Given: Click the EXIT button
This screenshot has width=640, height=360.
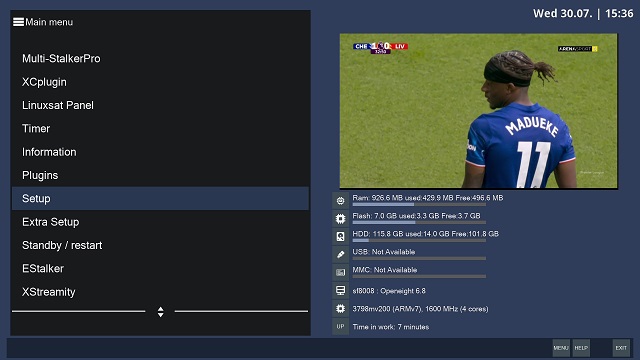Looking at the screenshot, I should [621, 348].
